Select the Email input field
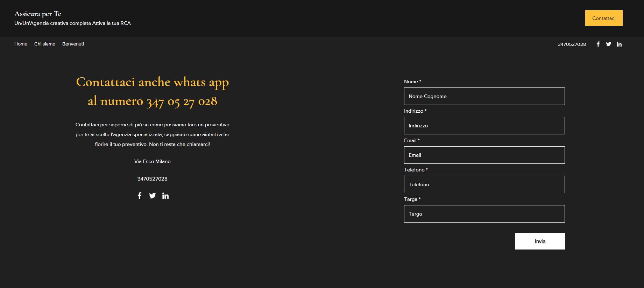644x288 pixels. [484, 155]
